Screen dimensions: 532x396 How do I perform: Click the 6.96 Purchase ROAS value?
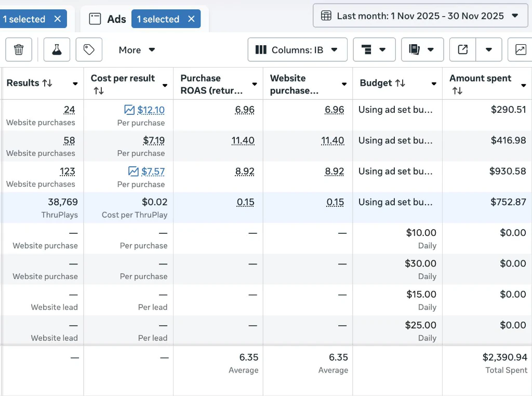tap(245, 110)
